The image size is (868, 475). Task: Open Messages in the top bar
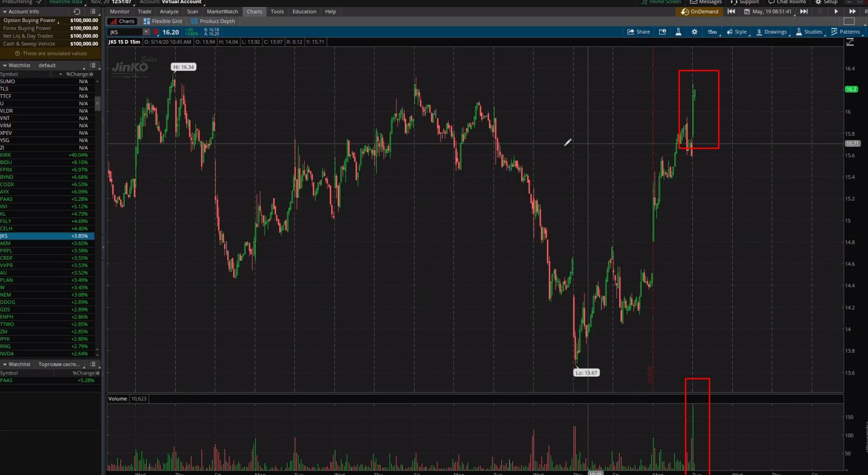(706, 2)
